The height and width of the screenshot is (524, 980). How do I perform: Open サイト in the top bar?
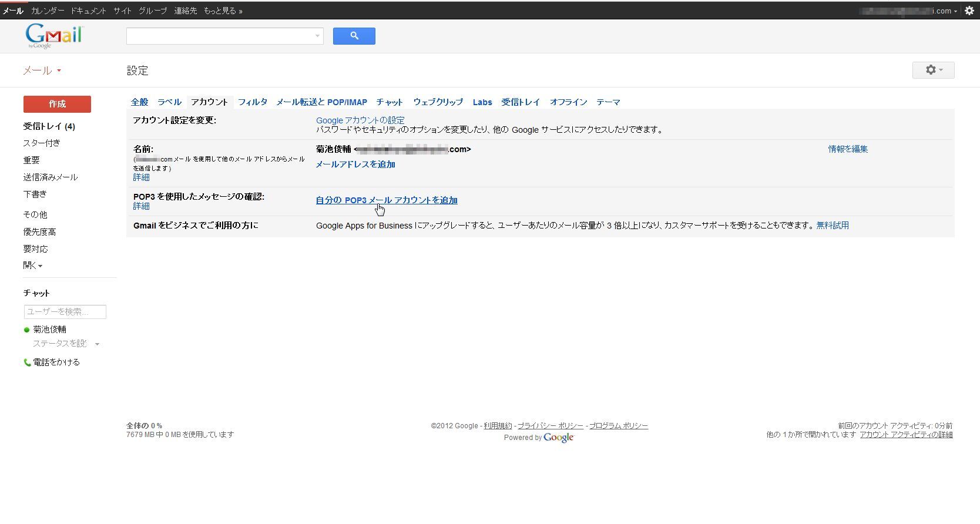pos(123,11)
